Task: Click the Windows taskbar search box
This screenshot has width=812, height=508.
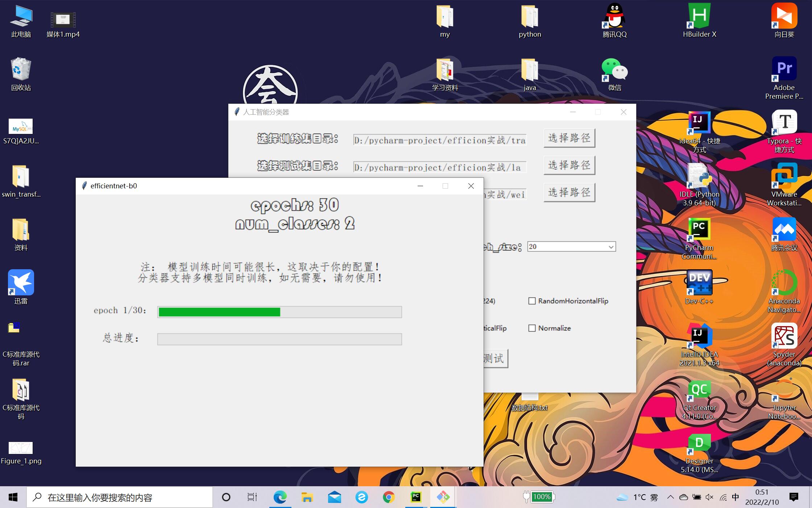Action: pos(120,497)
